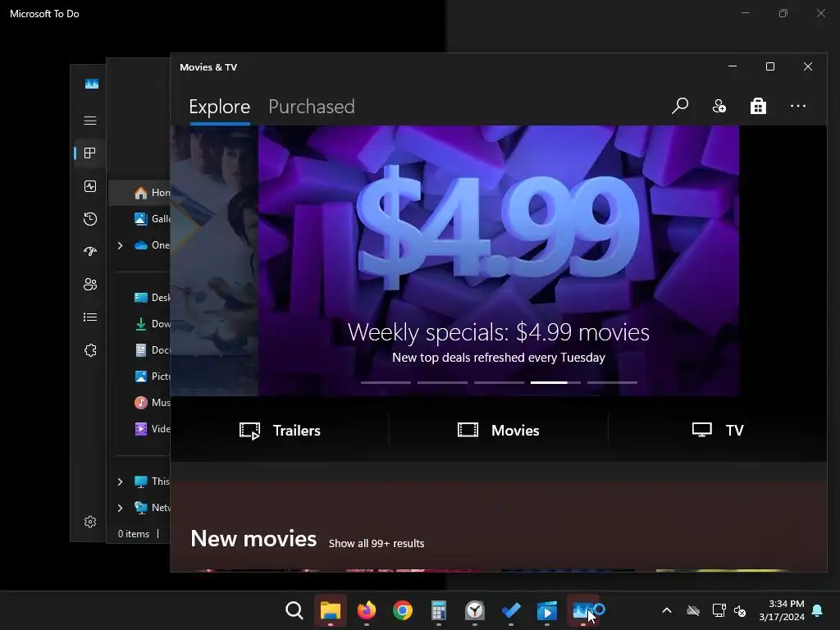Open the Users page in Task Manager
The width and height of the screenshot is (840, 630).
pyautogui.click(x=90, y=284)
